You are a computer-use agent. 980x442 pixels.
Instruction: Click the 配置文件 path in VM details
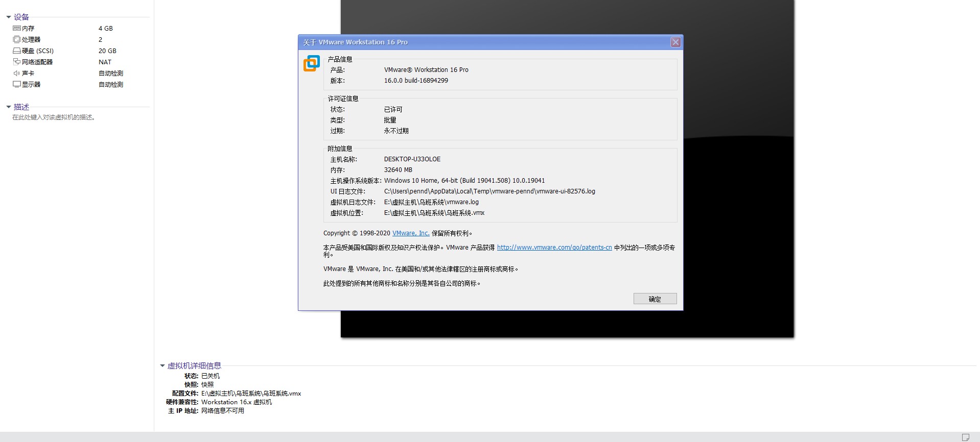pyautogui.click(x=251, y=394)
